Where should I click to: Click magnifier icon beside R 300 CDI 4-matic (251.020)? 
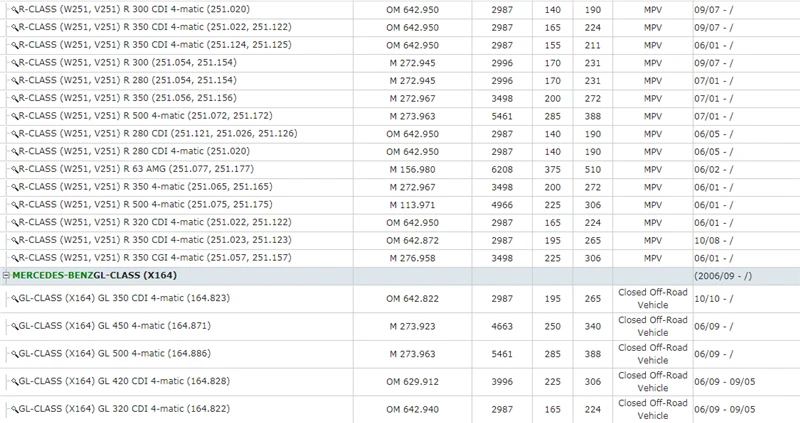click(14, 10)
